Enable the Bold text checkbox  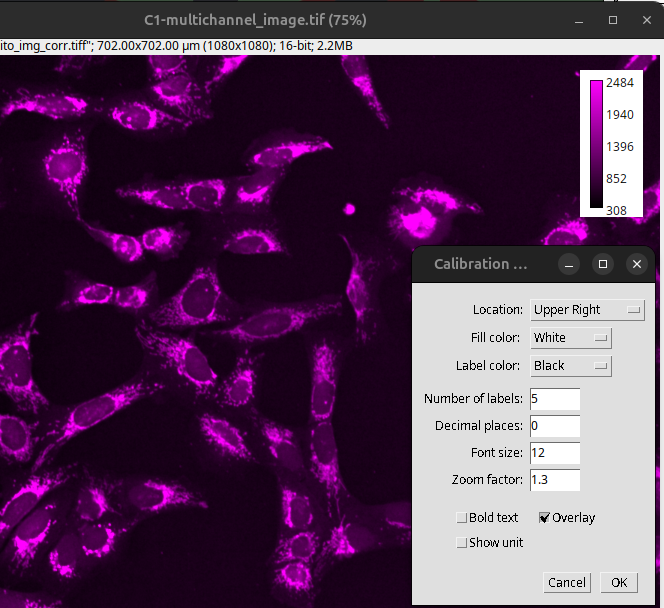pos(462,518)
